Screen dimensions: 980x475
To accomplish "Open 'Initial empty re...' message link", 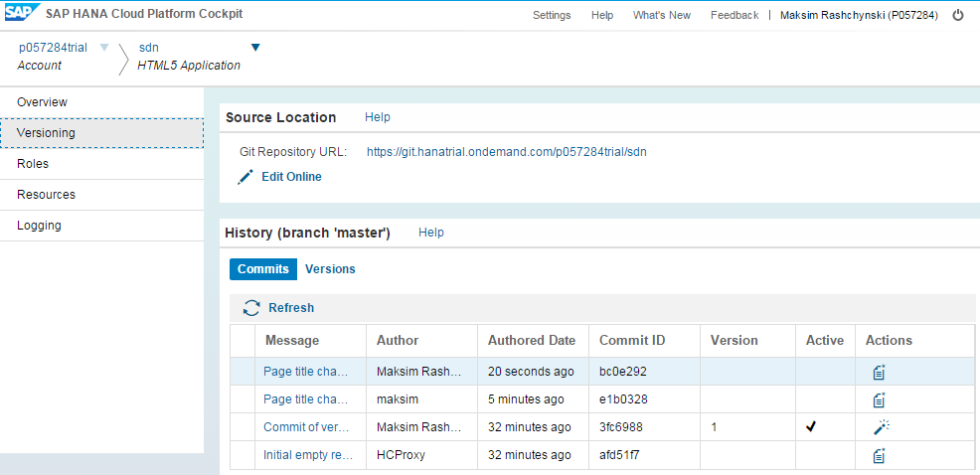I will [x=308, y=455].
